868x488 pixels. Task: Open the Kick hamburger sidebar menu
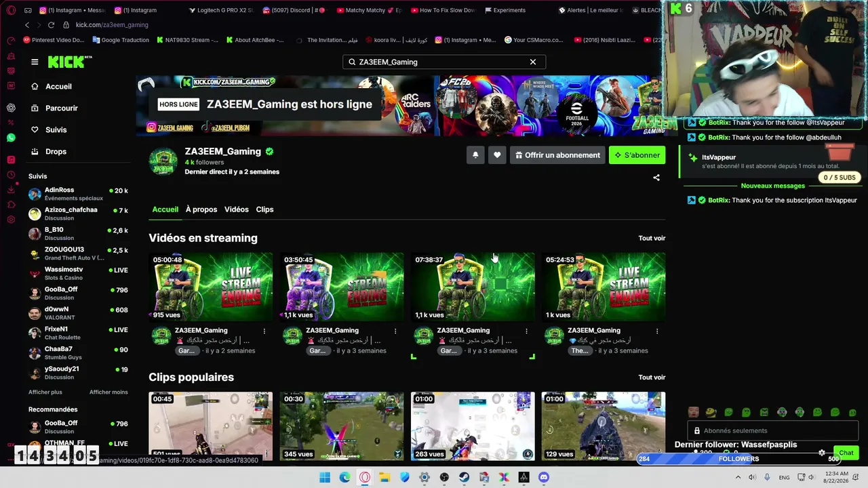point(35,62)
